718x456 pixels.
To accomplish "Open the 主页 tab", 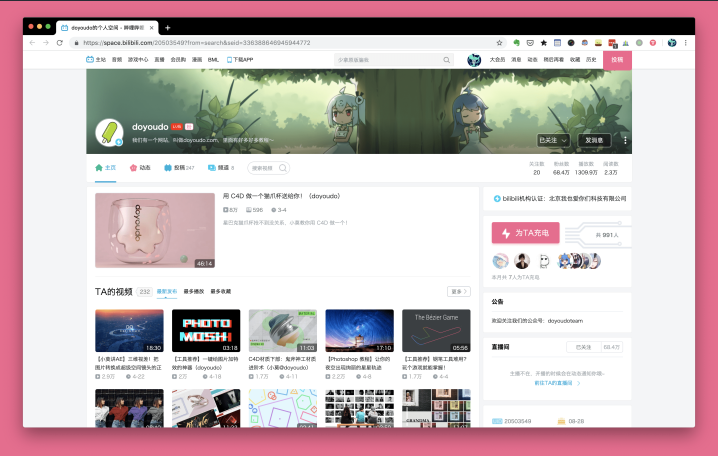I will coord(105,168).
